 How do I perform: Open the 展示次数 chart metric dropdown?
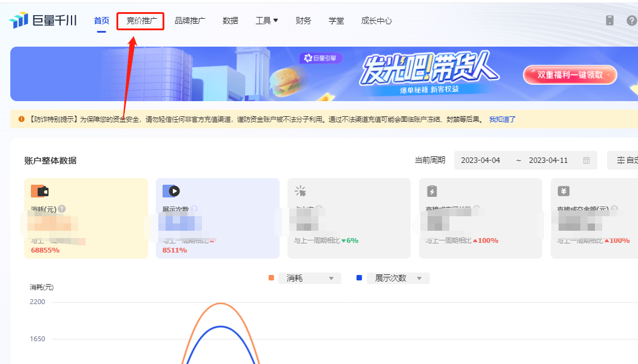click(x=398, y=278)
